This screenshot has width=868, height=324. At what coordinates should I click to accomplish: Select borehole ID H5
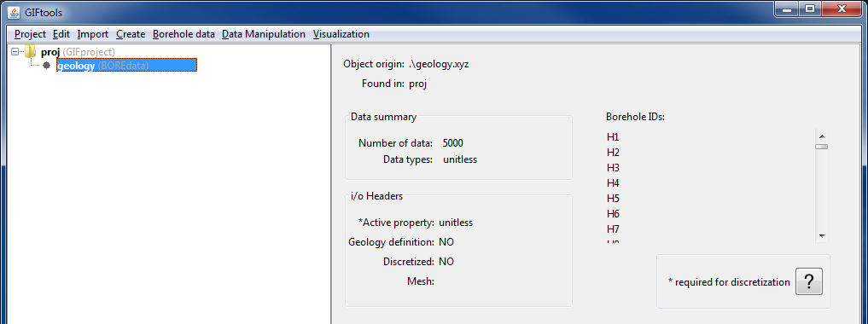click(613, 199)
